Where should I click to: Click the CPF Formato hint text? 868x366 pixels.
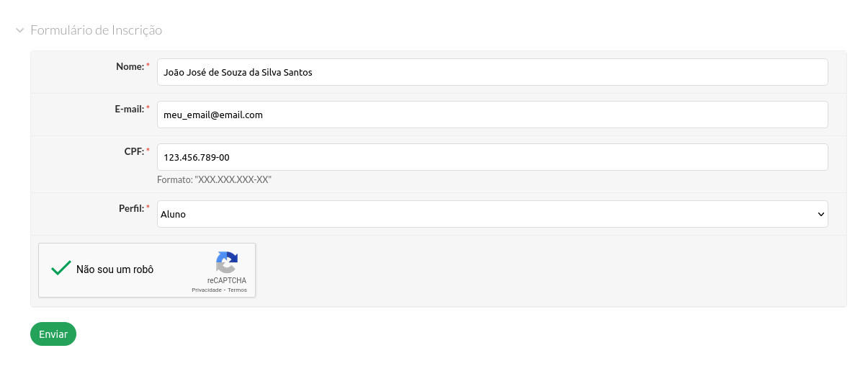(x=214, y=180)
